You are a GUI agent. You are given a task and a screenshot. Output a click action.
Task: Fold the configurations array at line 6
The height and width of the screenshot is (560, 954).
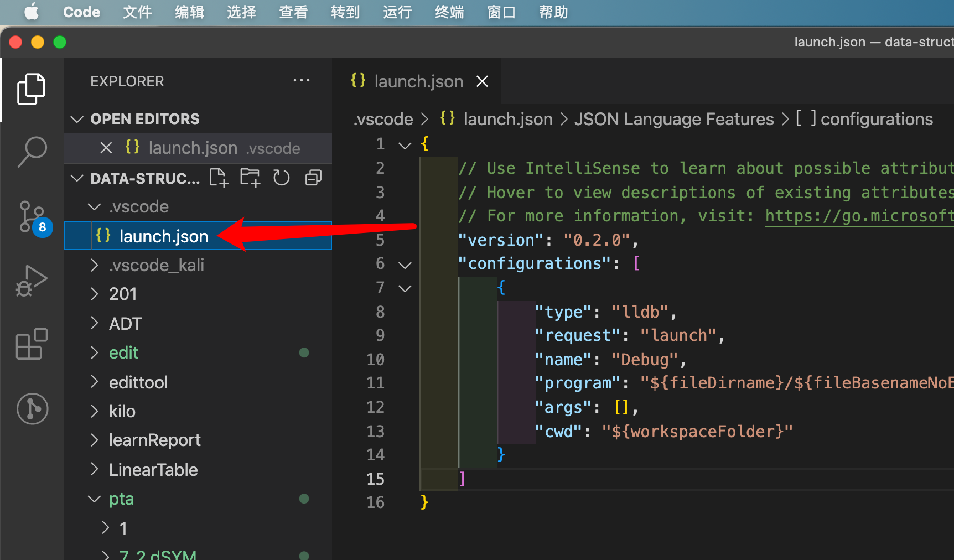click(405, 265)
